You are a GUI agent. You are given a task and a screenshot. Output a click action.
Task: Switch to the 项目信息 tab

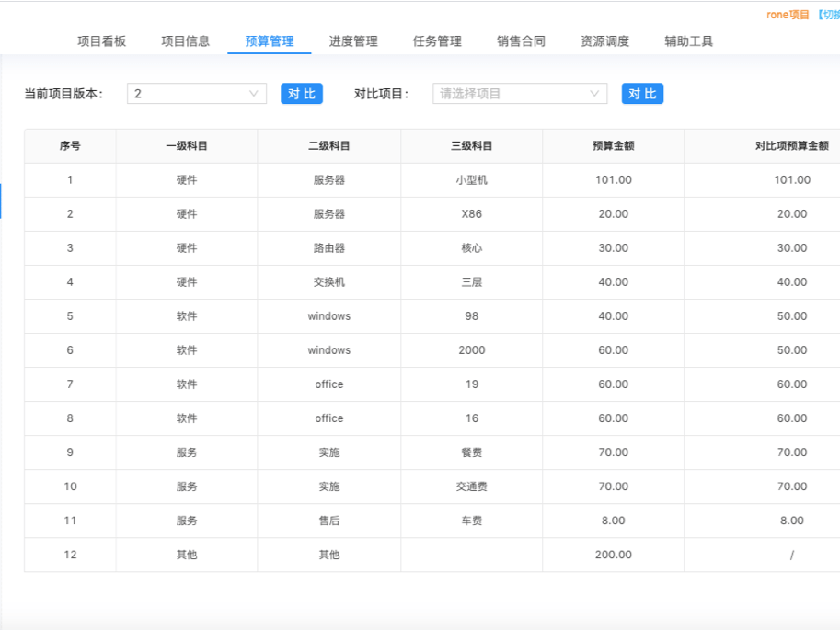pyautogui.click(x=186, y=41)
